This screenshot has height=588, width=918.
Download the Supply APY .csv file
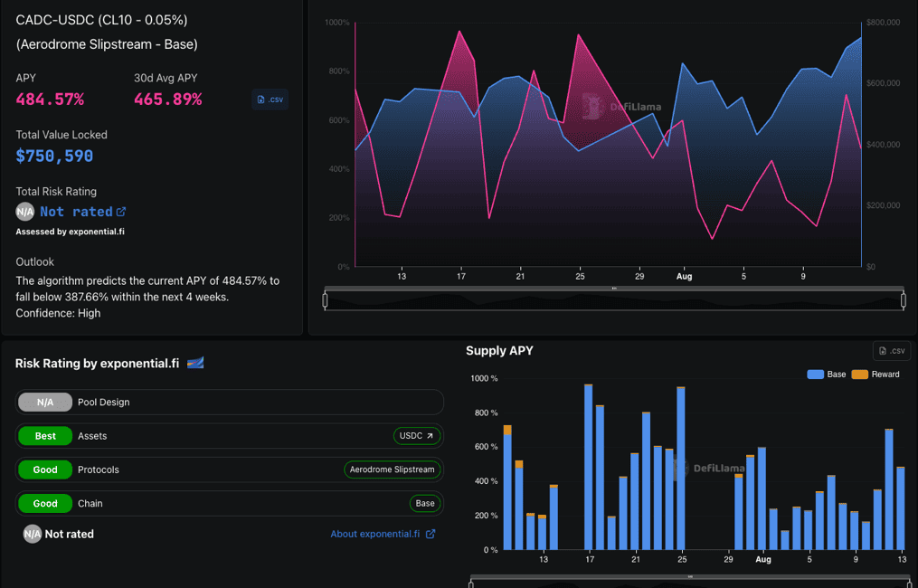pos(891,351)
